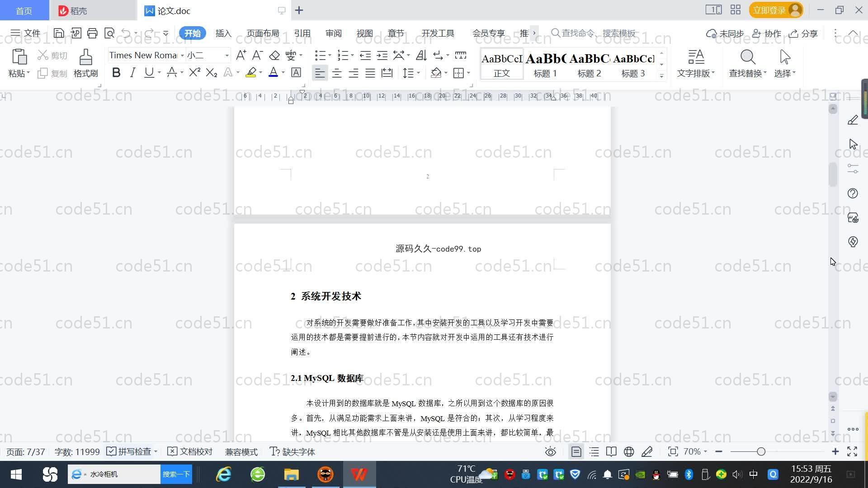Screen dimensions: 868x488
Task: Open Print Preview icon
Action: tap(109, 33)
